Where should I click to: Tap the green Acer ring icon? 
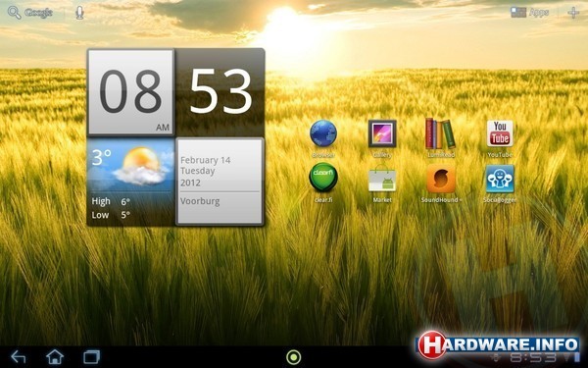294,357
